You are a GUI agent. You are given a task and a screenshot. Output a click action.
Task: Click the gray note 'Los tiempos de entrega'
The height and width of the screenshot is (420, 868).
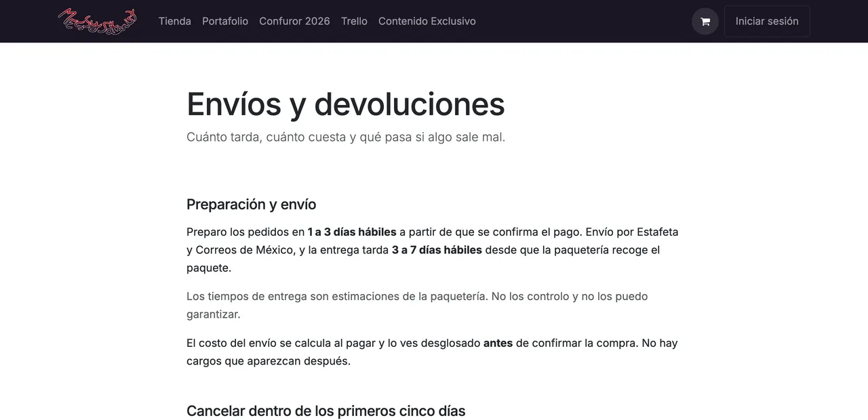coord(417,305)
